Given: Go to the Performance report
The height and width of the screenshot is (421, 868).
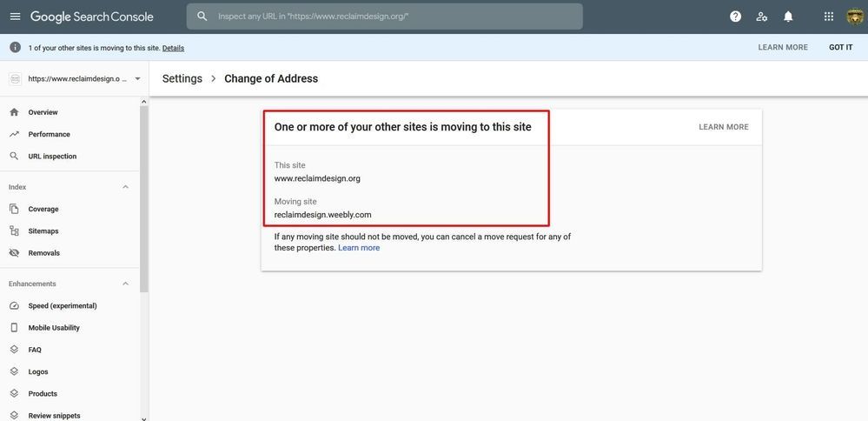Looking at the screenshot, I should [50, 134].
